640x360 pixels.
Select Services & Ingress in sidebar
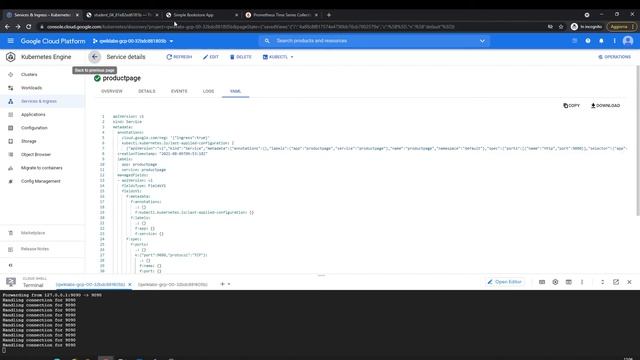pos(38,101)
